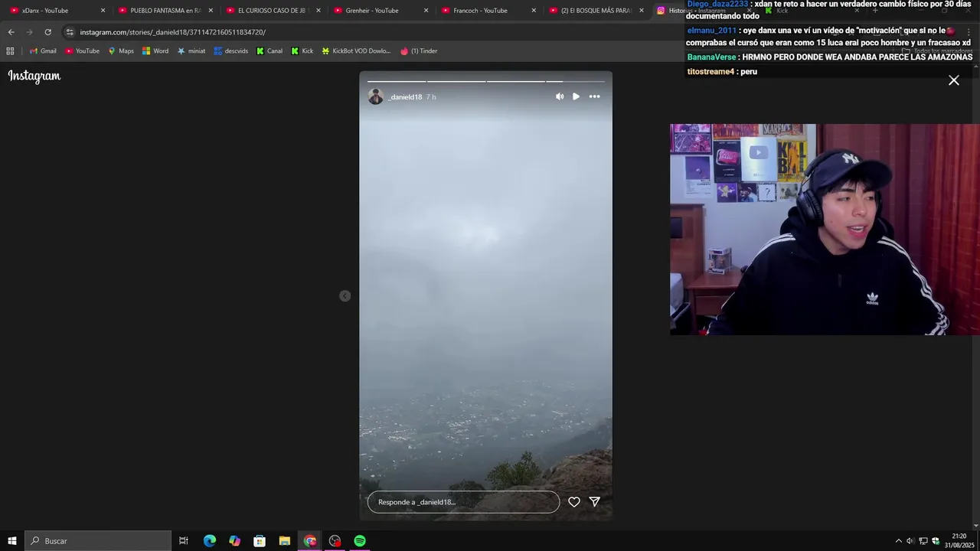980x551 pixels.
Task: Go to the previous story with left arrow
Action: (x=345, y=296)
